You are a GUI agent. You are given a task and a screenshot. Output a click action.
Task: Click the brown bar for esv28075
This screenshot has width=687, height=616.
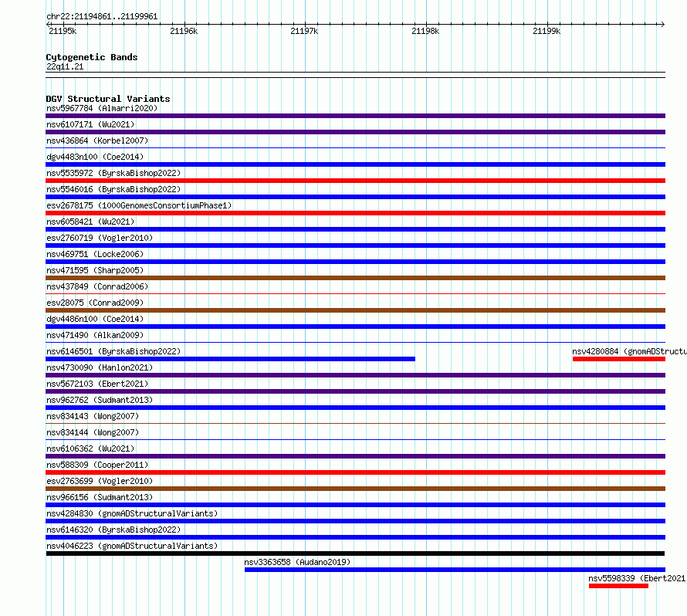pos(355,310)
